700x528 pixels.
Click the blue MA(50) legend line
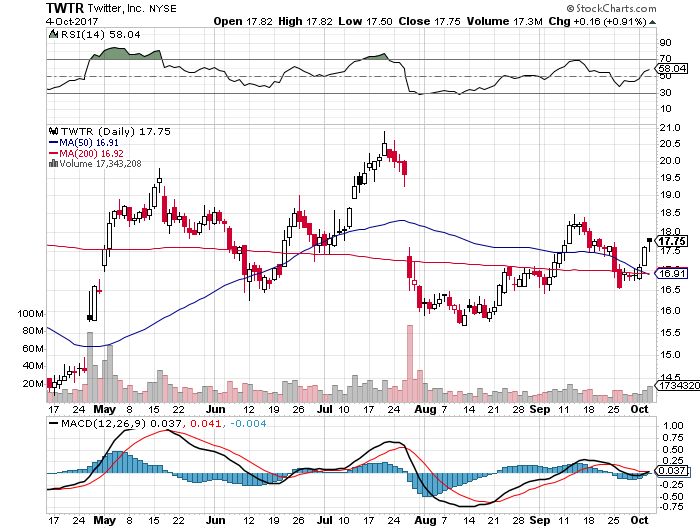pos(53,141)
